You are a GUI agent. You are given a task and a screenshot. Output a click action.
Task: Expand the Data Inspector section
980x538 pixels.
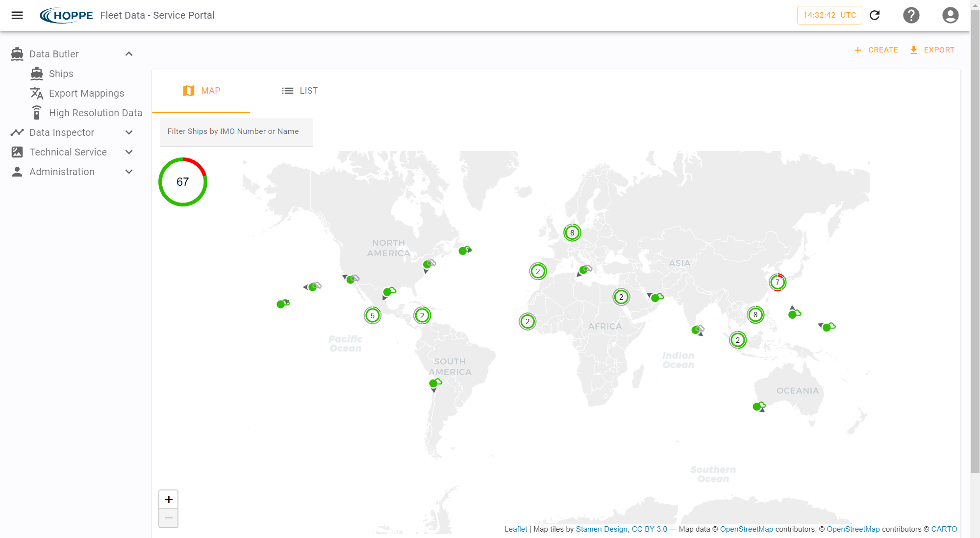(129, 132)
